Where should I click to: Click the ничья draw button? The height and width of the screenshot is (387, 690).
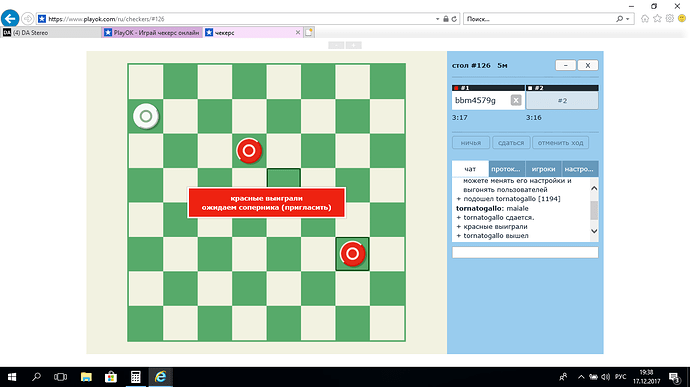(471, 143)
